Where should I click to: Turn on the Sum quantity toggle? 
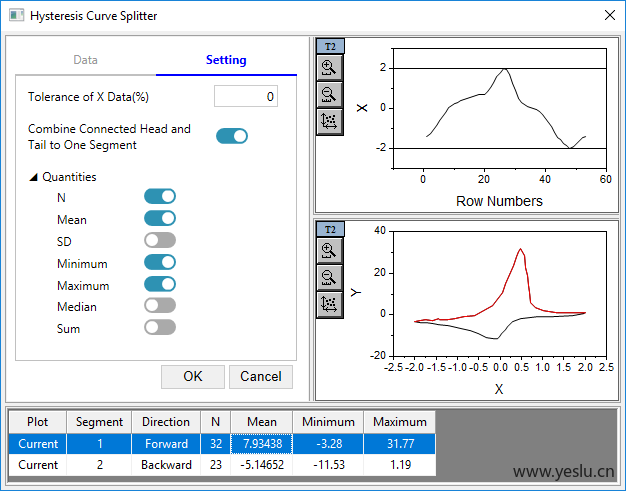(160, 327)
